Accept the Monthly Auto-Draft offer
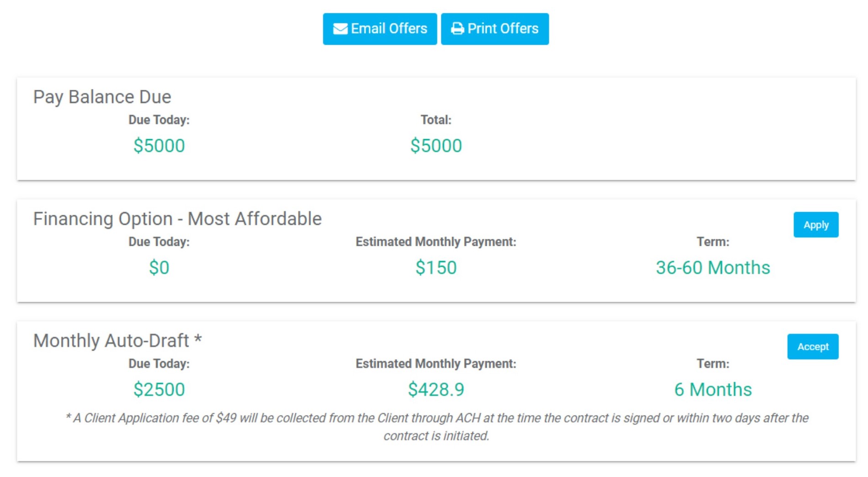868x477 pixels. [x=812, y=347]
